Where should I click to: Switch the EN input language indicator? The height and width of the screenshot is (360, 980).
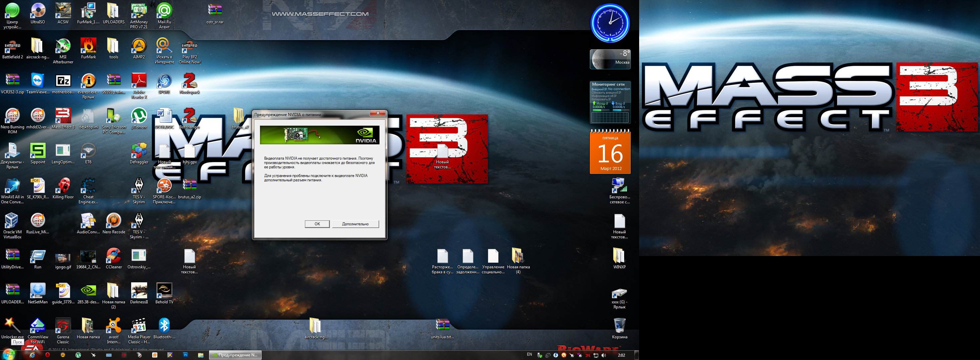(x=529, y=355)
